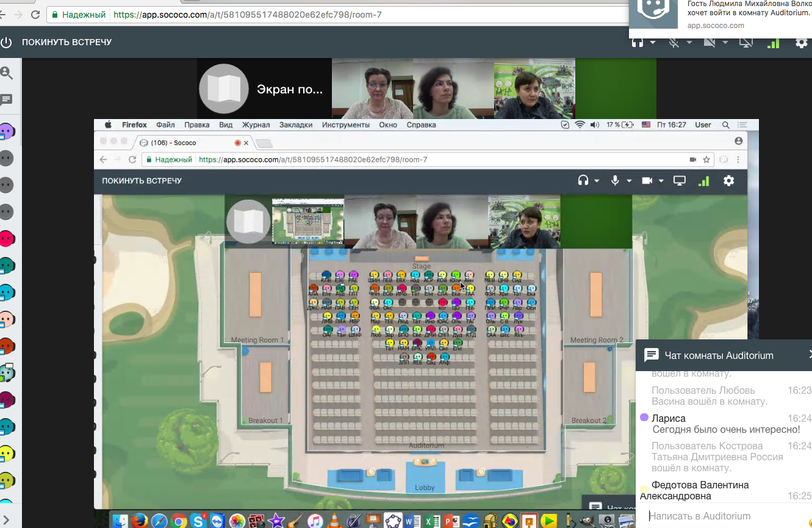
Task: Expand the camera options dropdown arrow
Action: click(725, 43)
